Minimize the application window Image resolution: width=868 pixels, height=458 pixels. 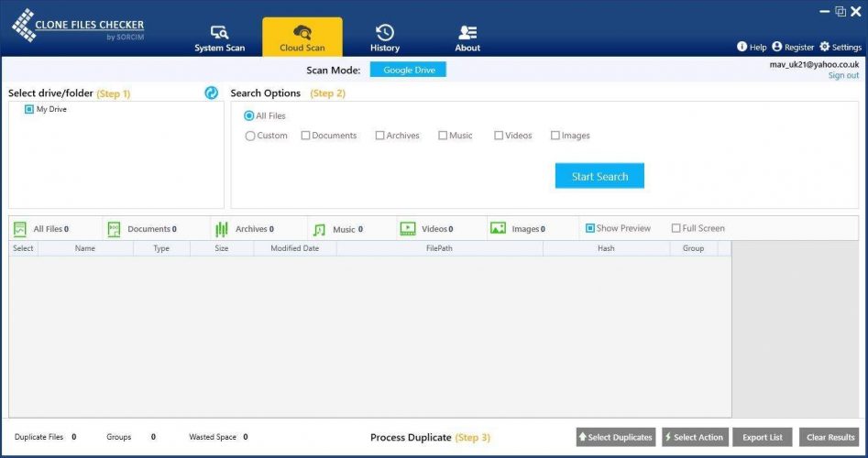pyautogui.click(x=825, y=11)
